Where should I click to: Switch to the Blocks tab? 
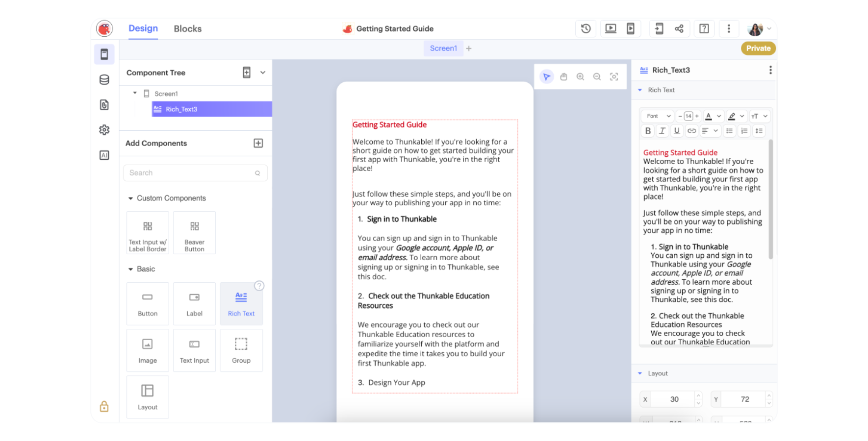[188, 29]
